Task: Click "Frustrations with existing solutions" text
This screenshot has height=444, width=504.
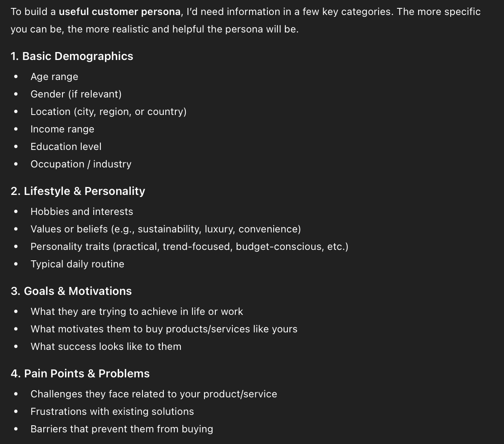Action: click(x=112, y=412)
